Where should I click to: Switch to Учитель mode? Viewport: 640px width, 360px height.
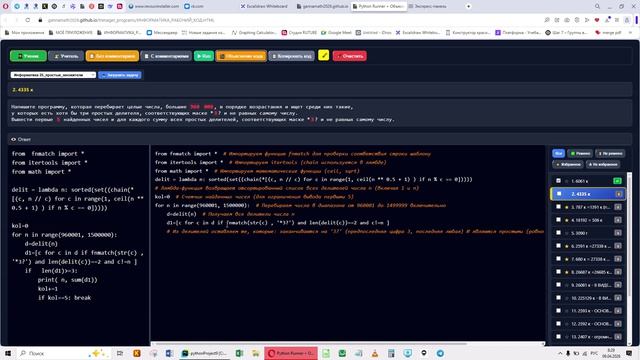click(66, 56)
